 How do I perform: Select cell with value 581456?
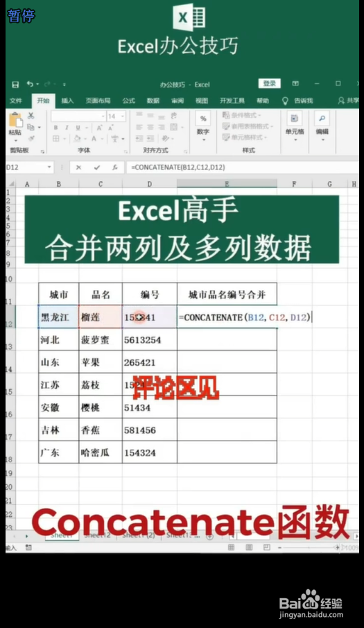click(x=150, y=430)
